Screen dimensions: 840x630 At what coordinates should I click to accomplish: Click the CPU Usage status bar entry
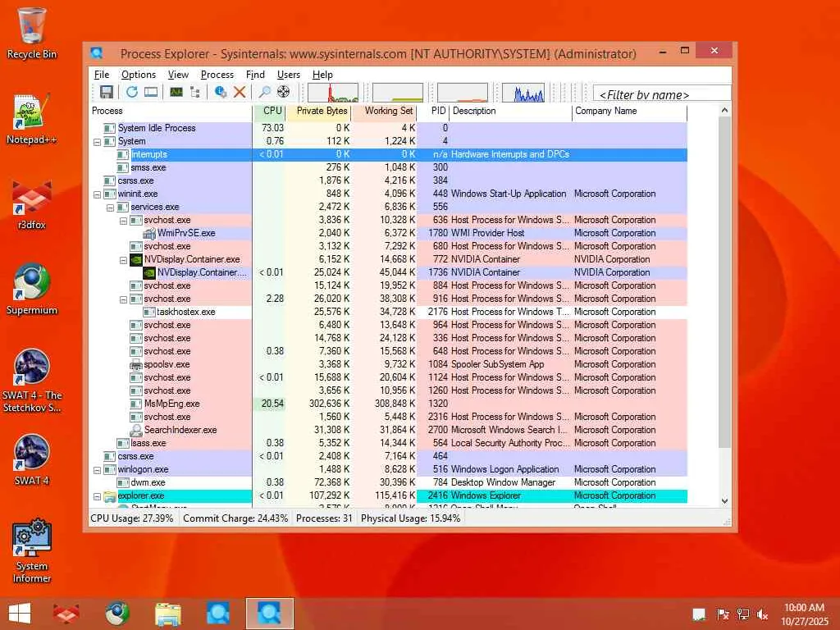(132, 518)
